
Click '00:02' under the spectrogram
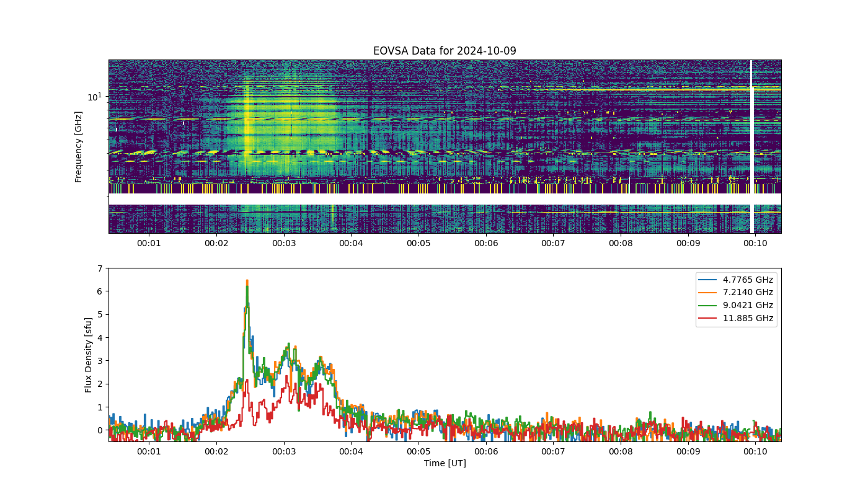tap(216, 243)
